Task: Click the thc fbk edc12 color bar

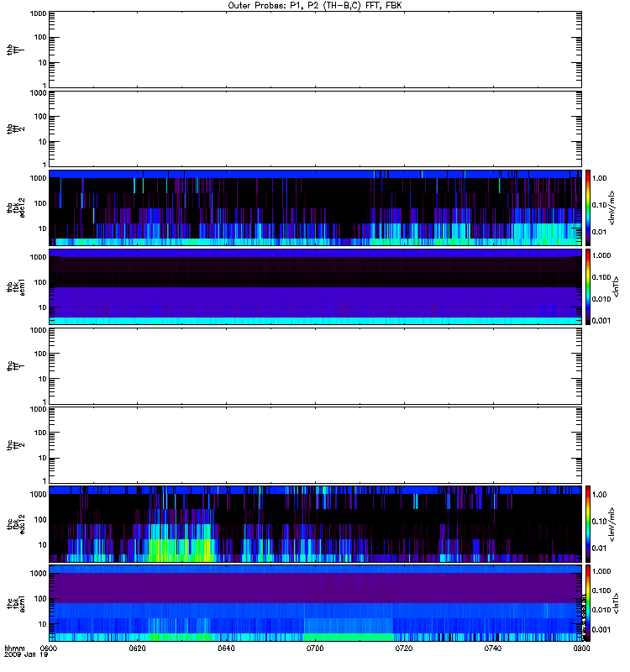Action: [x=588, y=523]
